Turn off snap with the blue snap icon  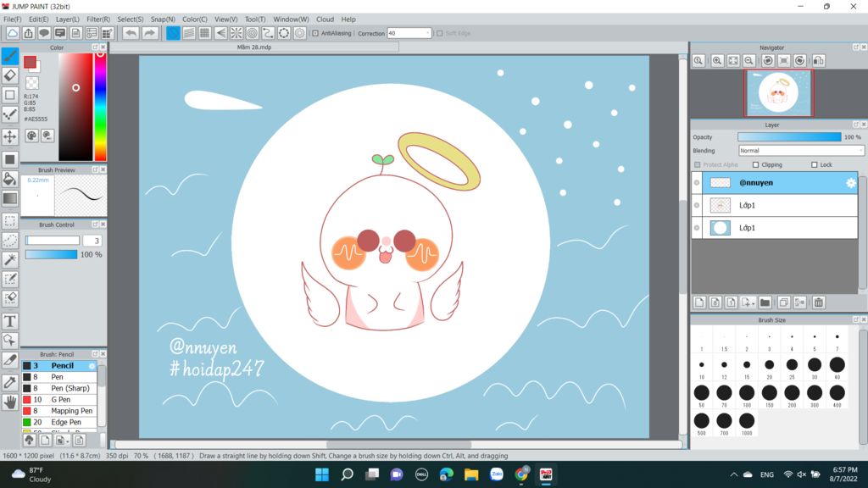[x=173, y=33]
